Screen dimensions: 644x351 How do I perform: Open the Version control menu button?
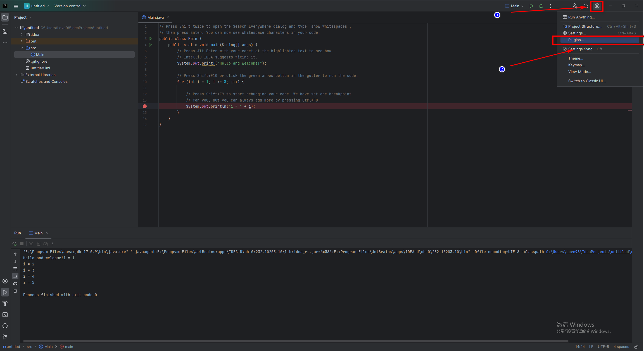tap(70, 6)
